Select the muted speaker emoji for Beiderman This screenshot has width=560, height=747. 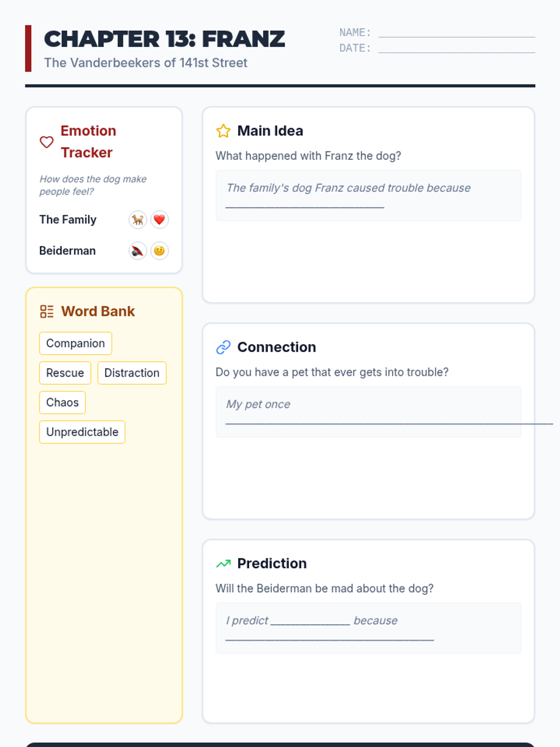pos(138,251)
